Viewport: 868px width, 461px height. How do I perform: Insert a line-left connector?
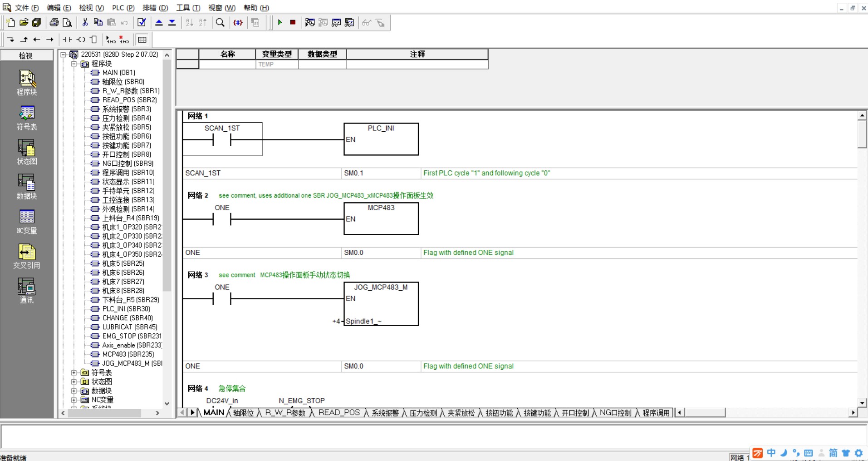pyautogui.click(x=37, y=40)
